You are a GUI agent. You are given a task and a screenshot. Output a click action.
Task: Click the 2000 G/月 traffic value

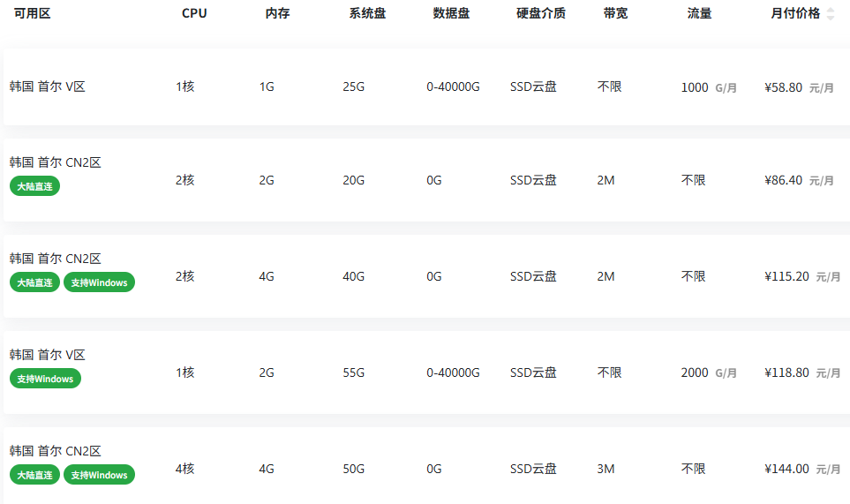(708, 372)
